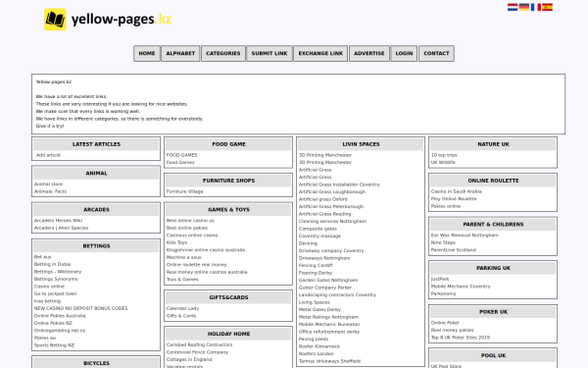This screenshot has height=368, width=588.
Task: Open Arcaders Heroes Wiki link
Action: [x=58, y=221]
